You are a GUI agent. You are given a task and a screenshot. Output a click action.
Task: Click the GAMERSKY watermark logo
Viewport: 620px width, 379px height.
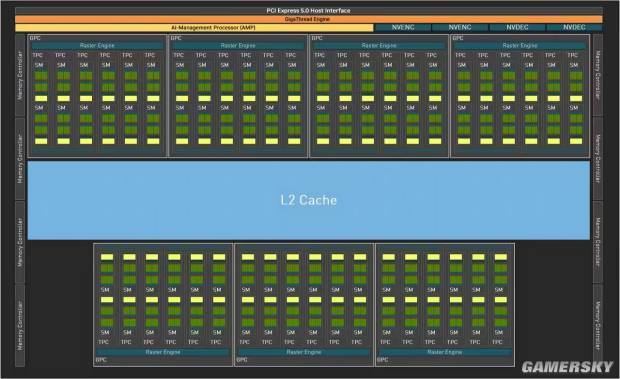(567, 367)
